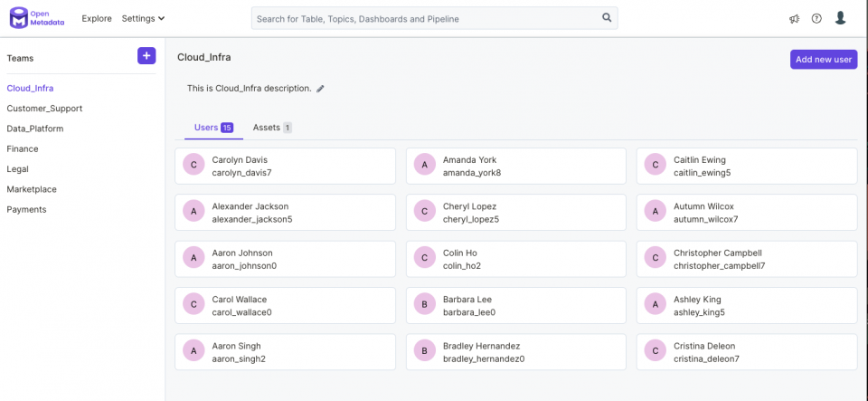The height and width of the screenshot is (401, 868).
Task: Open the Explore menu item
Action: tap(97, 18)
